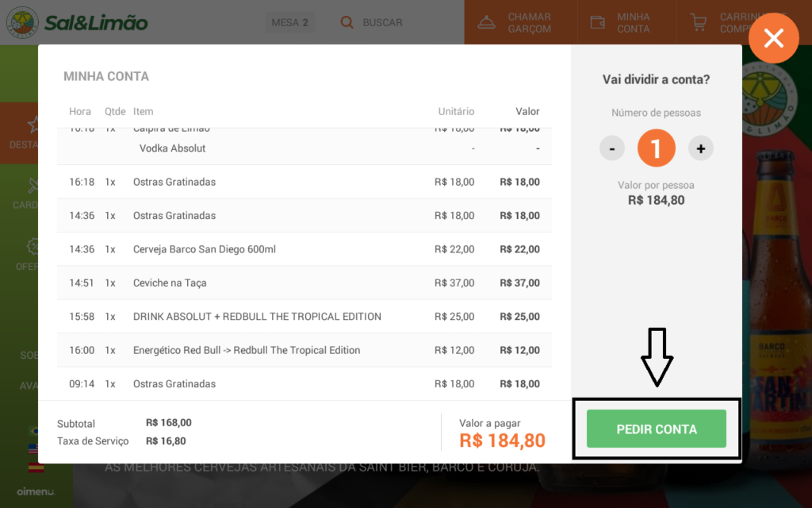Viewport: 812px width, 508px height.
Task: Click the MINHA CONTA dialog title
Action: click(106, 76)
